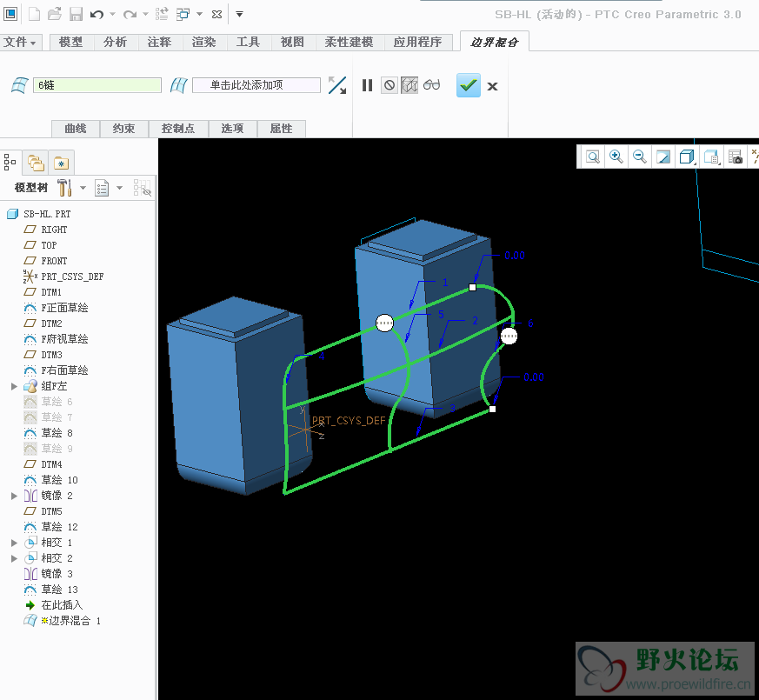Open the 控制点 panel tab
759x700 pixels.
(x=178, y=129)
